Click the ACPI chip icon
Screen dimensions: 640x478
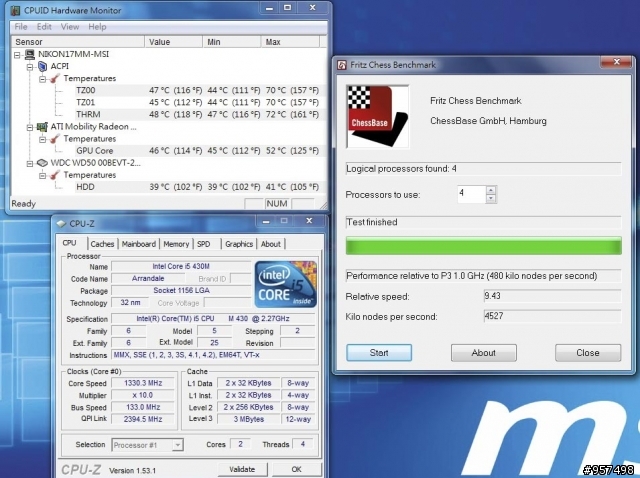[42, 66]
